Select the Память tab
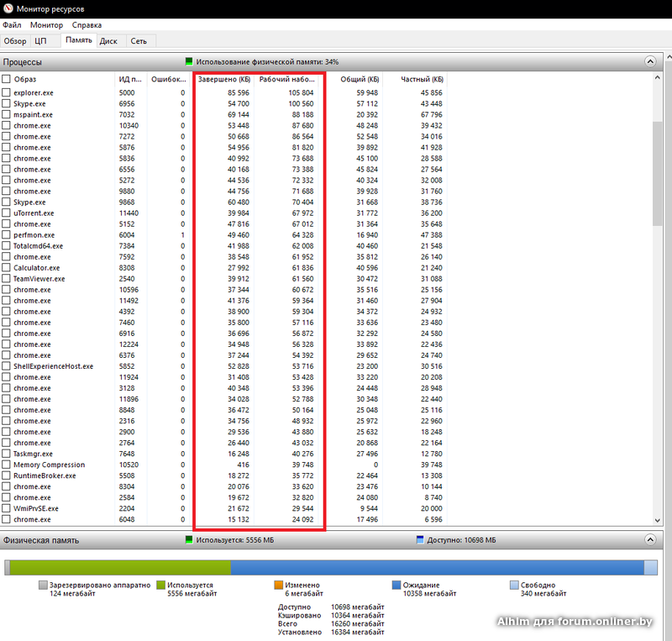Image resolution: width=672 pixels, height=641 pixels. pos(79,39)
